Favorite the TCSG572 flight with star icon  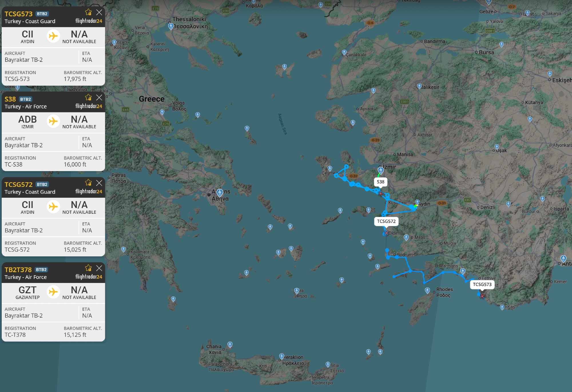coord(88,183)
